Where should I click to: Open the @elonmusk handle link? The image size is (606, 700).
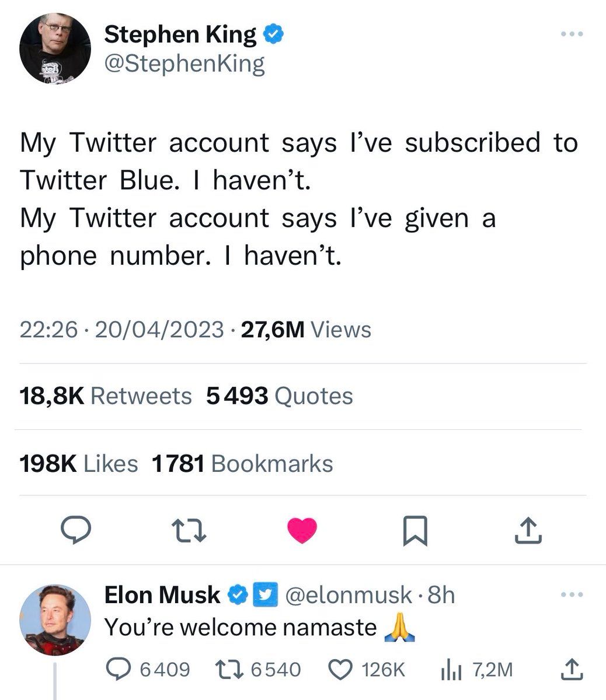pyautogui.click(x=348, y=595)
